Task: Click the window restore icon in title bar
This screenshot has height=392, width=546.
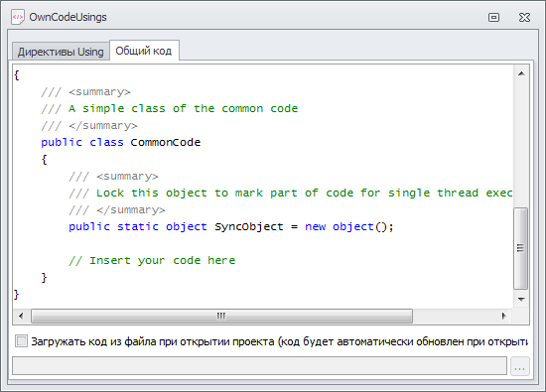Action: [493, 17]
